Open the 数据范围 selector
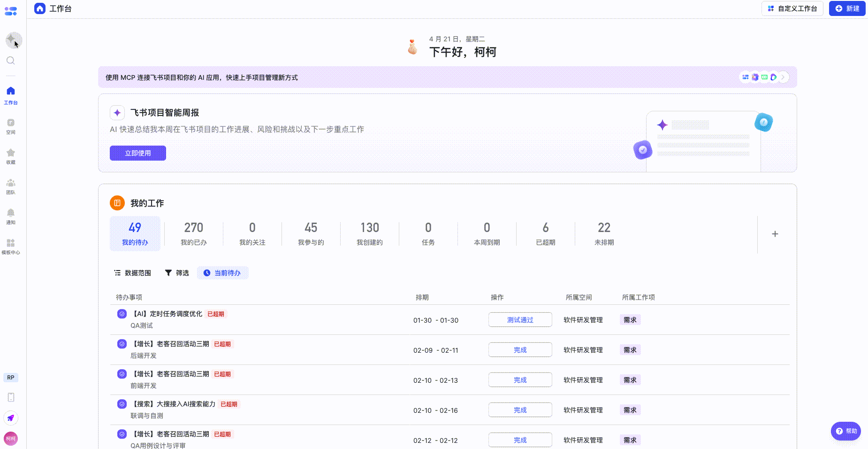 coord(133,273)
